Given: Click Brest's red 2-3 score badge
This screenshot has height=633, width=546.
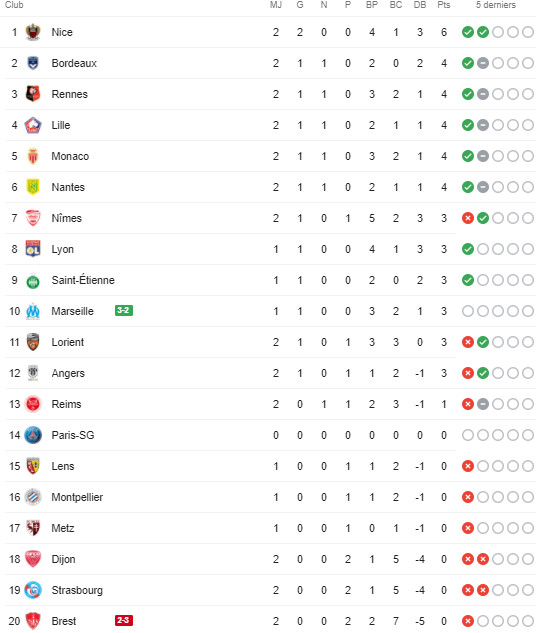Looking at the screenshot, I should tap(124, 620).
